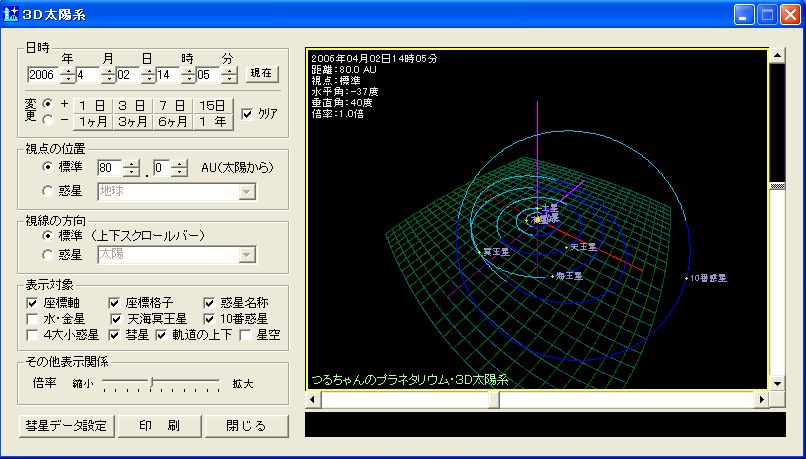Toggle the クリア checkbox
Screen dimensions: 806x459
(248, 113)
